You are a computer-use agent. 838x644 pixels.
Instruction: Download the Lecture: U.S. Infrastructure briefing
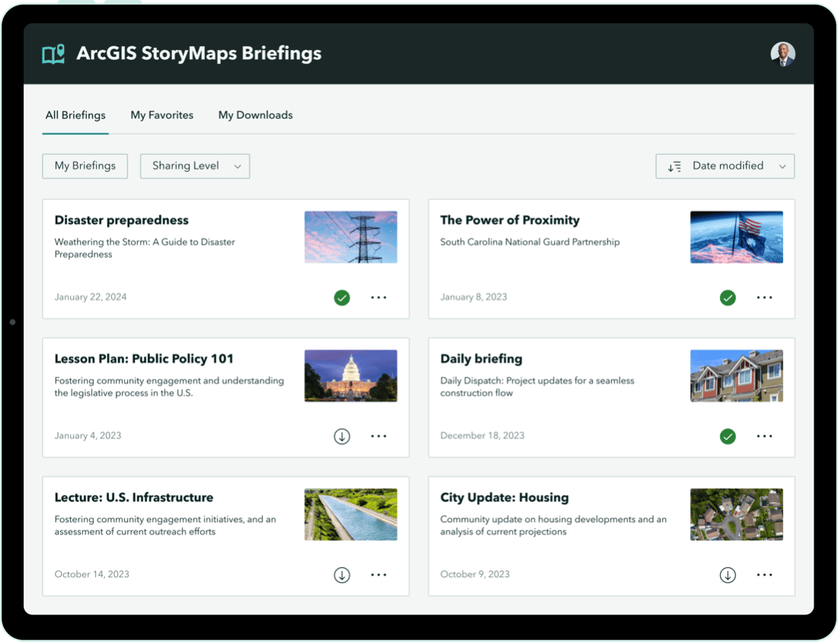[x=342, y=575]
